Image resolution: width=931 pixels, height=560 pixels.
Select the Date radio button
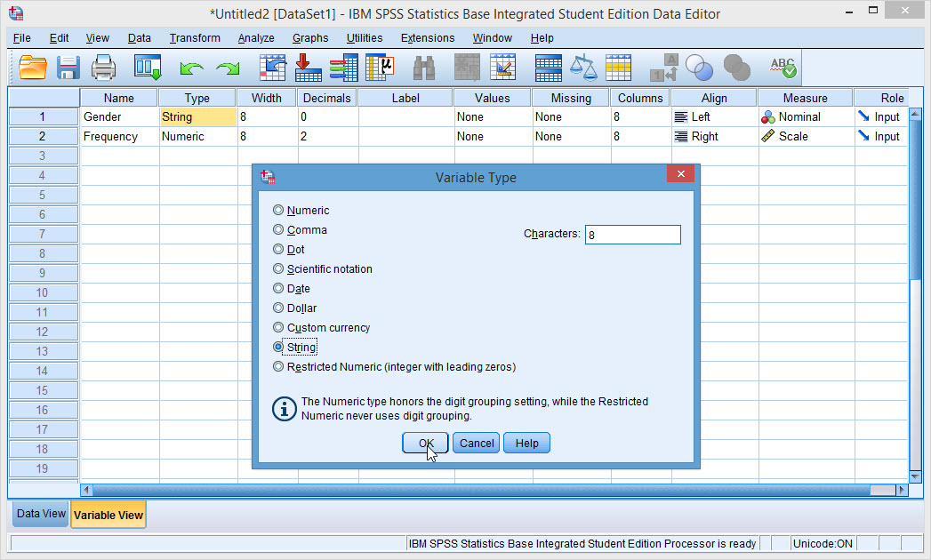[x=277, y=288]
